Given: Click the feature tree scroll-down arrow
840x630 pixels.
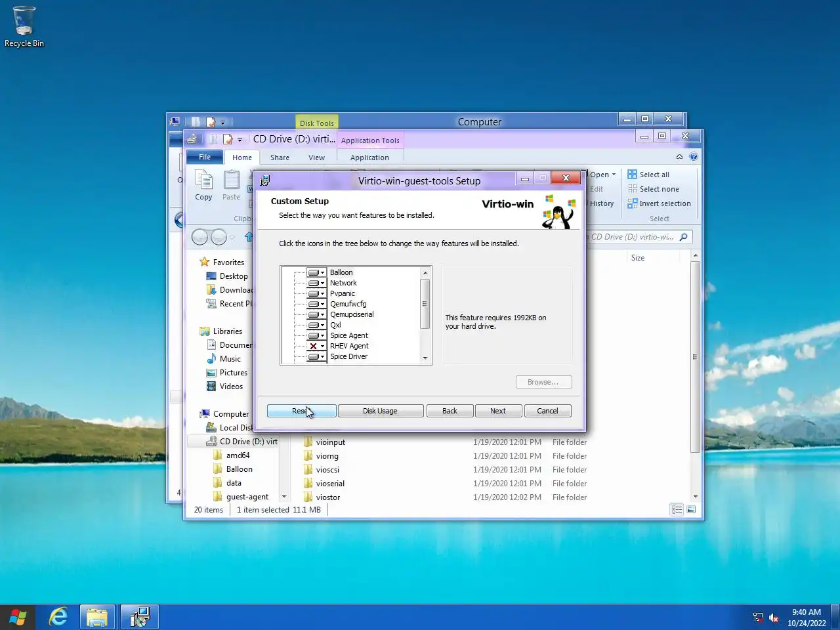Looking at the screenshot, I should (425, 358).
